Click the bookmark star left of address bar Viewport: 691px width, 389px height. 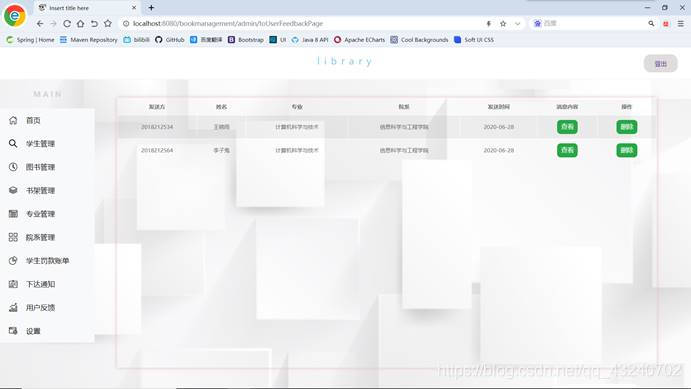tap(108, 23)
